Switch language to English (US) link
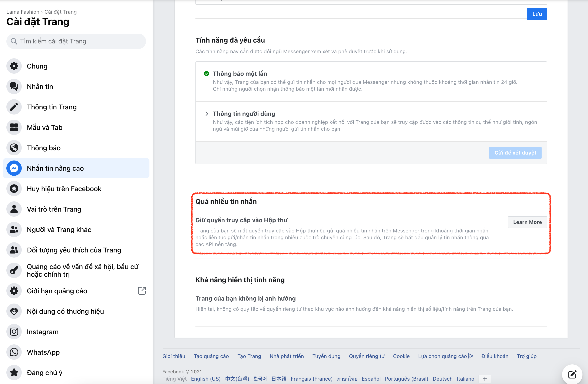Image resolution: width=588 pixels, height=384 pixels. coord(206,379)
